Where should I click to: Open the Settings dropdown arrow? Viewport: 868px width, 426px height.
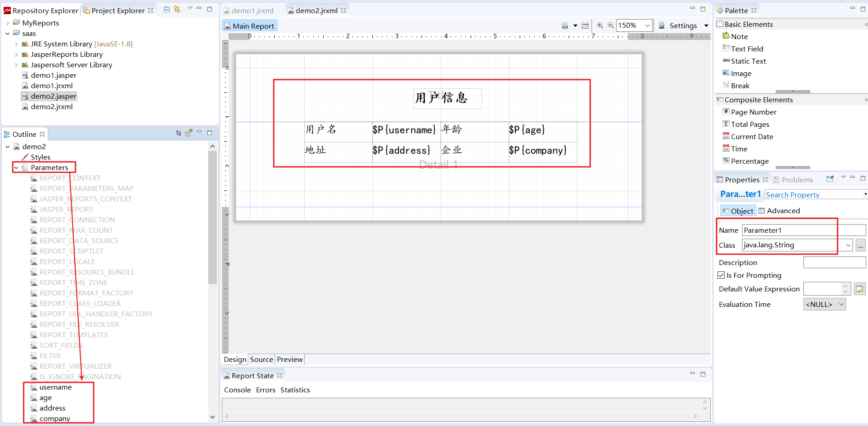(x=706, y=25)
